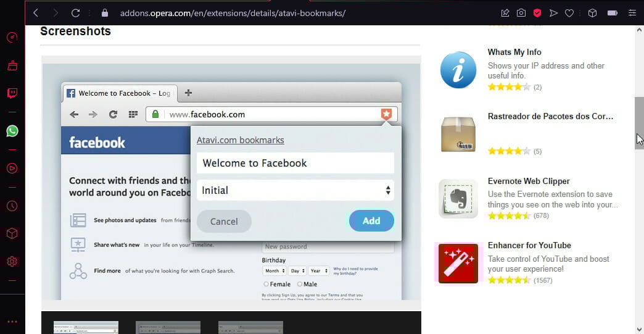
Task: Click the vertical scrollbar thumb
Action: click(639, 123)
